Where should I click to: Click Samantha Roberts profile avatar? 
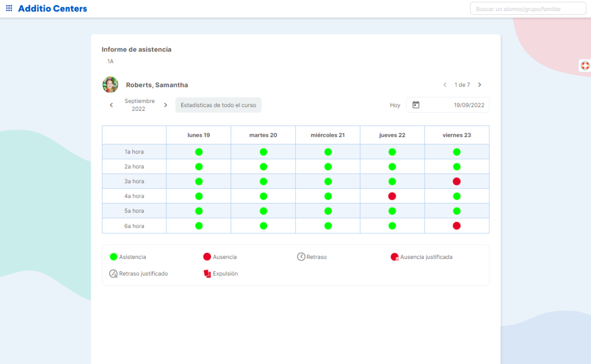point(110,85)
